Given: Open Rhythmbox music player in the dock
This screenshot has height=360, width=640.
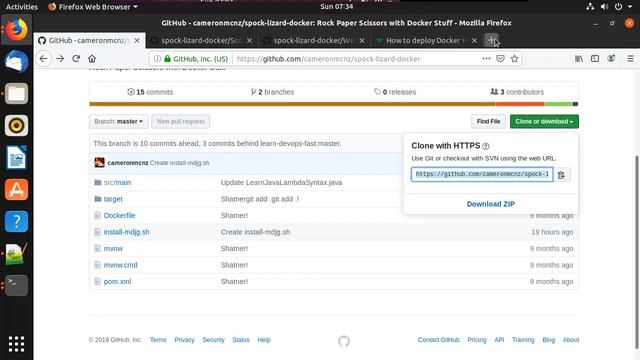Looking at the screenshot, I should click(16, 125).
